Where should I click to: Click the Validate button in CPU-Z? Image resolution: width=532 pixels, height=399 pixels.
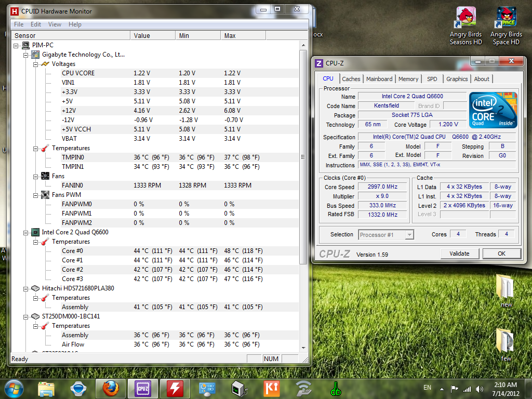[459, 254]
